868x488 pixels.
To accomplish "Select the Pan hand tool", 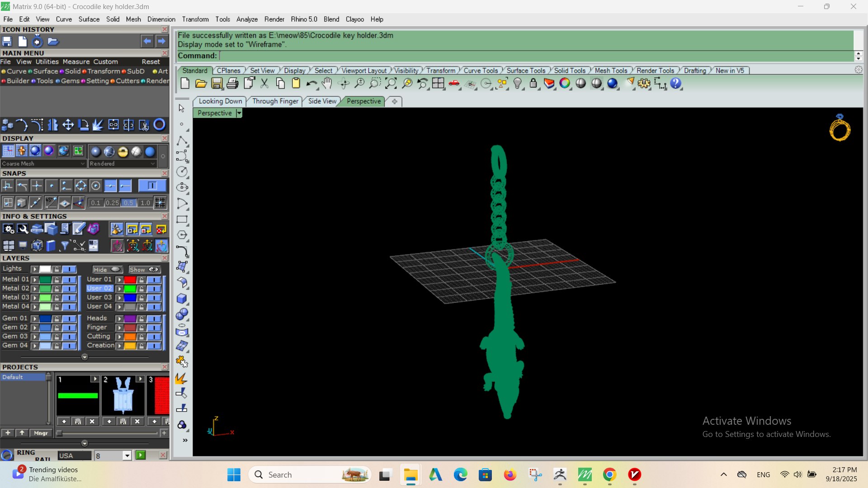I will point(327,84).
